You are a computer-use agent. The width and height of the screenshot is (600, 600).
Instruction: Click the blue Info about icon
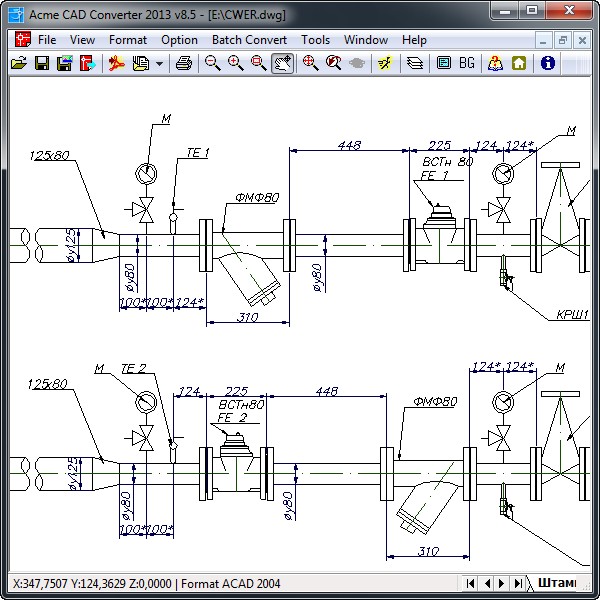547,63
